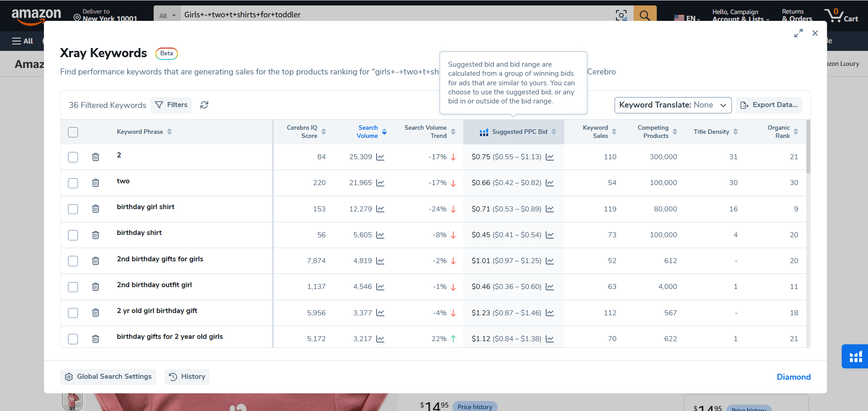View search volume graph for 'birthday girl shirt'

click(380, 209)
